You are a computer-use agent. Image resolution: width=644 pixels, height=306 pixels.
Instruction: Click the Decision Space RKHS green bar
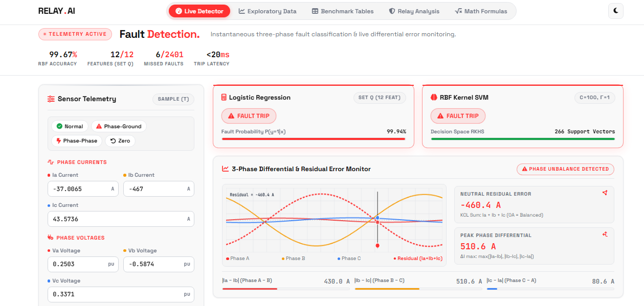pyautogui.click(x=523, y=138)
